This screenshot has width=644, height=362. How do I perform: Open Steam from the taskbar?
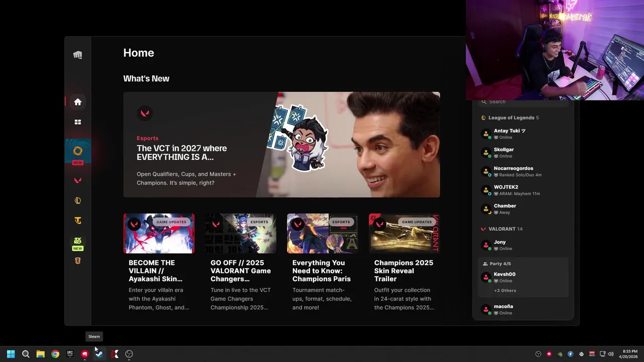point(100,354)
